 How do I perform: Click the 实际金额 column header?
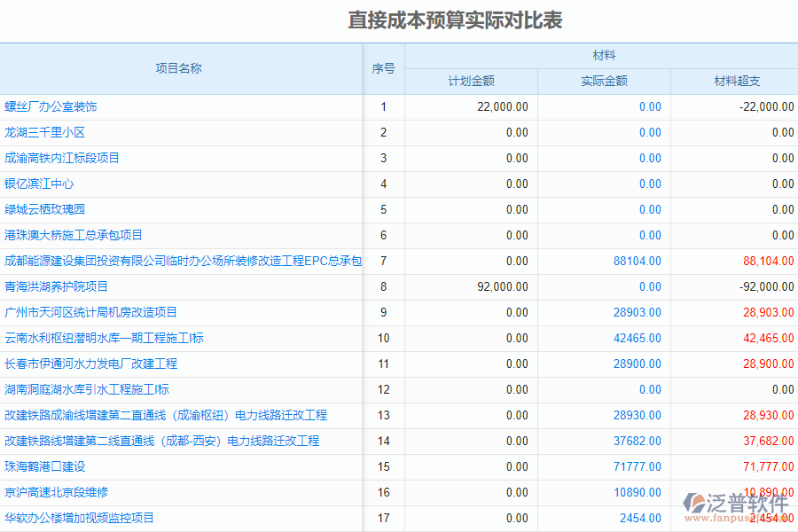[605, 80]
